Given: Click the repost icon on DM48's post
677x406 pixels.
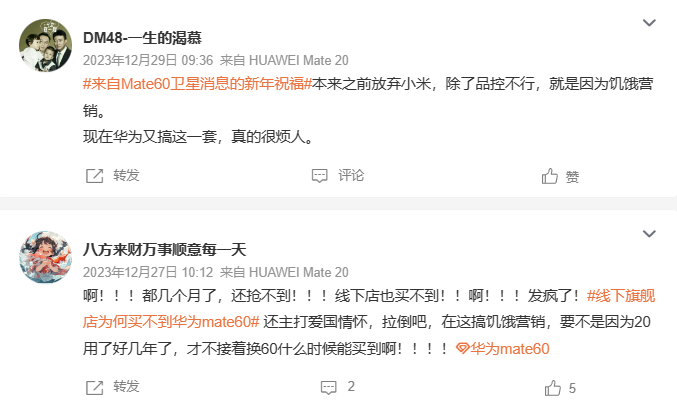Looking at the screenshot, I should coord(95,176).
